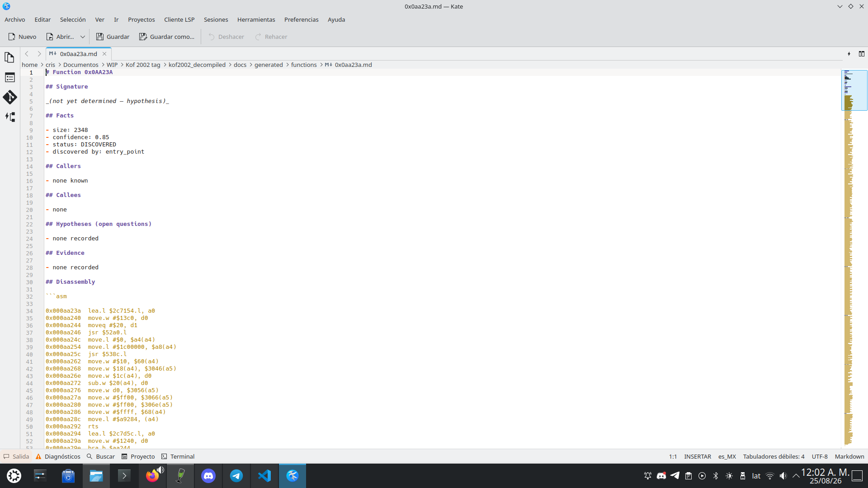Open the Symbol outline sidebar icon
The width and height of the screenshot is (868, 488).
(x=9, y=78)
